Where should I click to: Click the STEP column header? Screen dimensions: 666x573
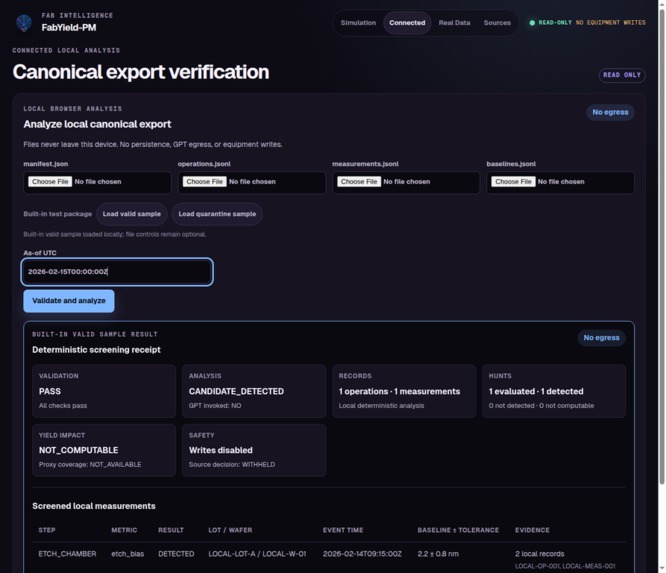click(47, 530)
